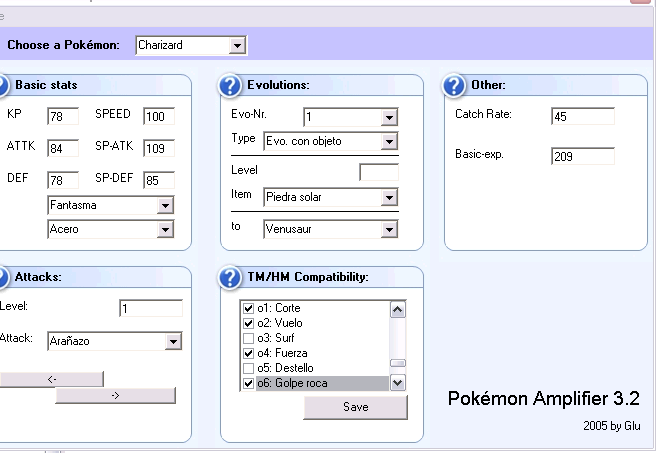Screen dimensions: 656x453
Task: Open the Item dropdown showing Piedra solar
Action: pos(389,197)
